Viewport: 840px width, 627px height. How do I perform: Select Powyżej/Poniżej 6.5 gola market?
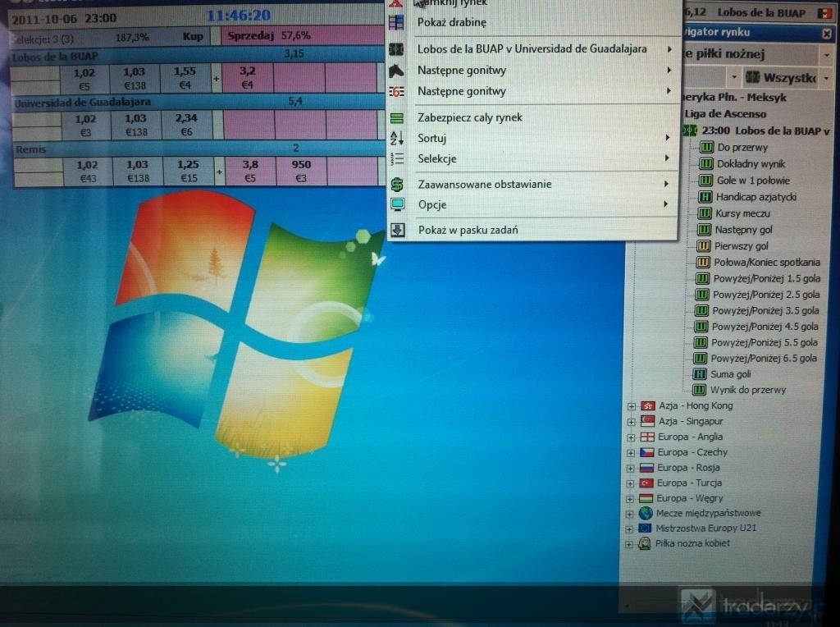click(764, 358)
